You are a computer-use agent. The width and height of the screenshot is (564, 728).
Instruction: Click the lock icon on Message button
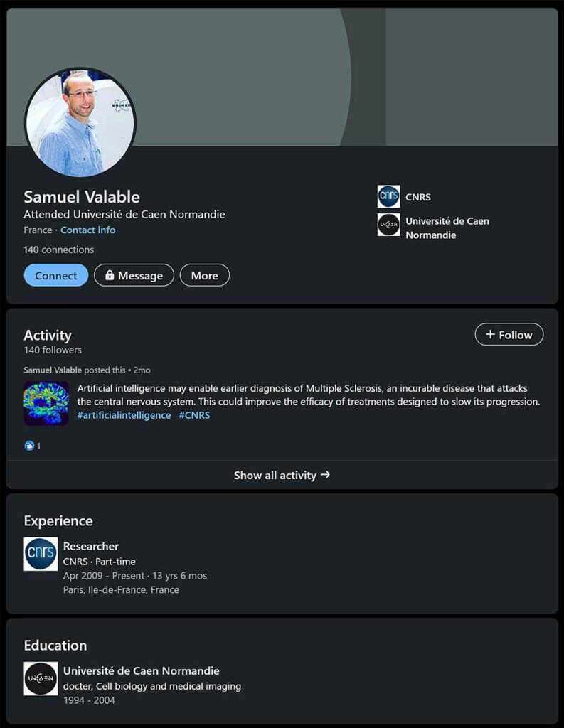110,275
